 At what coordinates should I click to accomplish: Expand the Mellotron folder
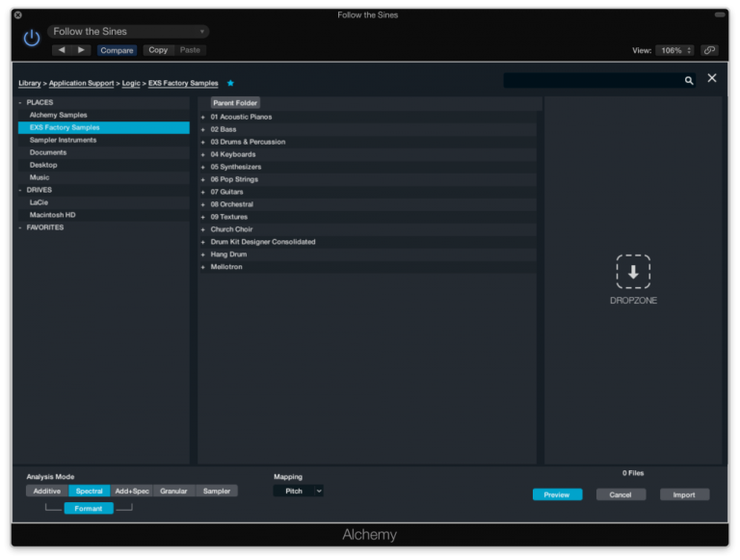[x=203, y=267]
